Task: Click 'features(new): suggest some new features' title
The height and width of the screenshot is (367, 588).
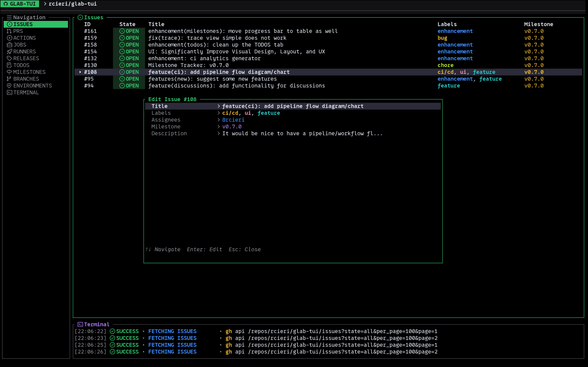Action: tap(212, 79)
